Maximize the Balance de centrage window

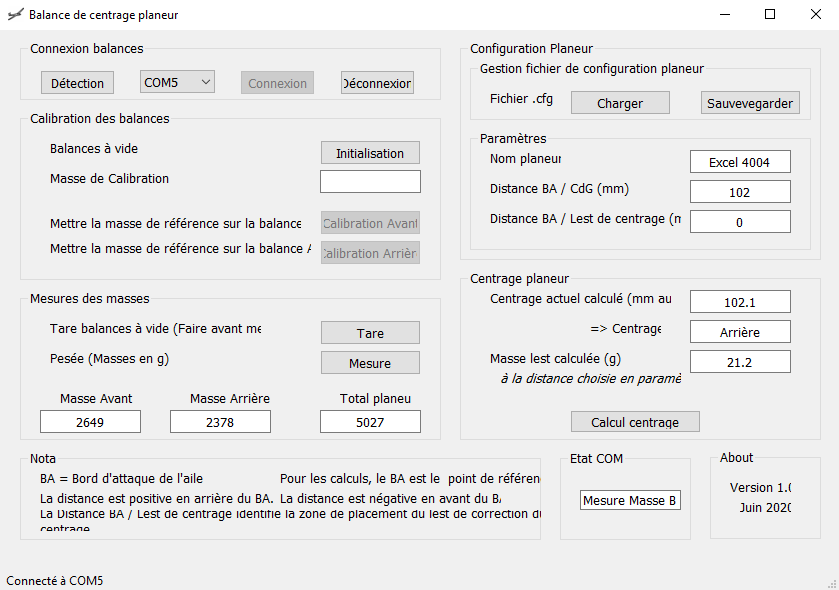pyautogui.click(x=770, y=14)
